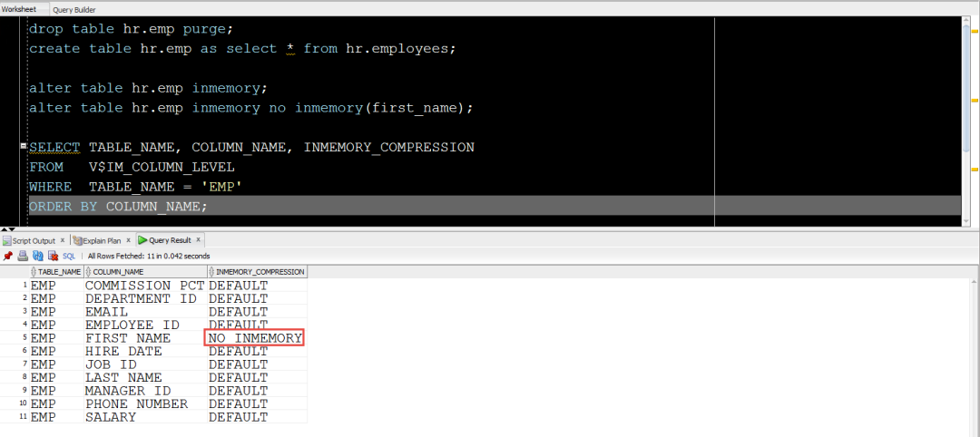Image resolution: width=980 pixels, height=437 pixels.
Task: Switch to the Script Output tab
Action: tap(34, 240)
